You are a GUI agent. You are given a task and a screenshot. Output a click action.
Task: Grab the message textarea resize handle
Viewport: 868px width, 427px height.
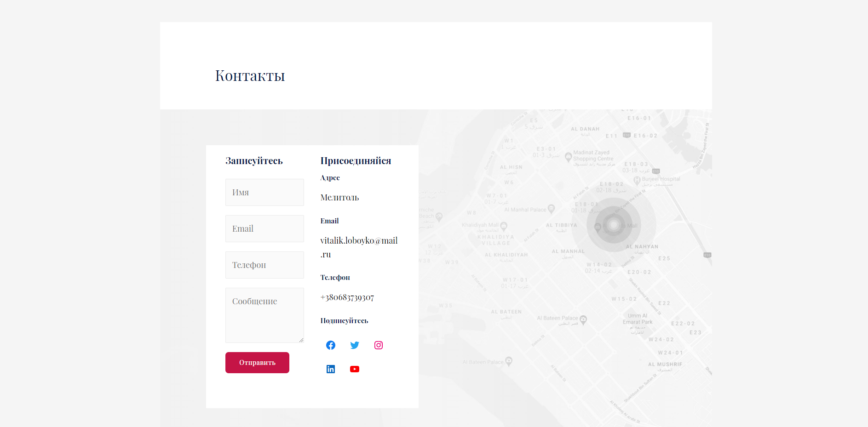click(301, 340)
